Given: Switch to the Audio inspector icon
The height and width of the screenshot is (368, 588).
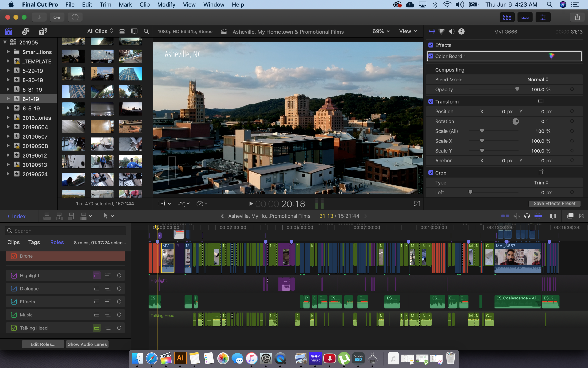Looking at the screenshot, I should pyautogui.click(x=451, y=31).
